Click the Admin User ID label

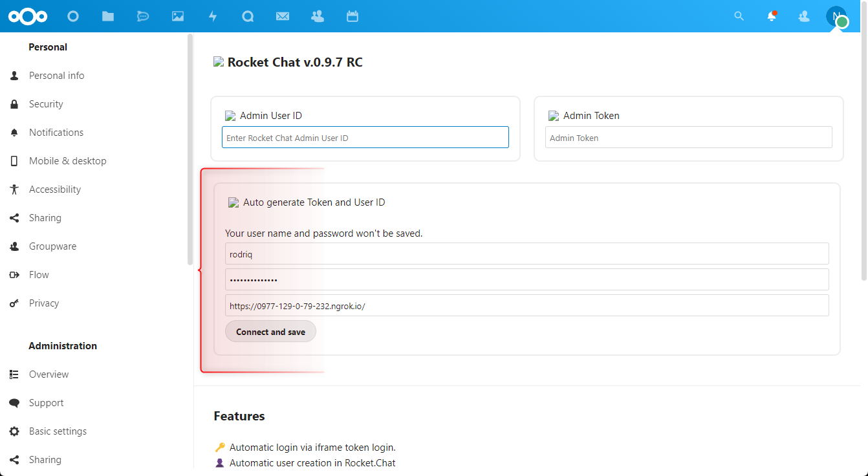pyautogui.click(x=271, y=116)
